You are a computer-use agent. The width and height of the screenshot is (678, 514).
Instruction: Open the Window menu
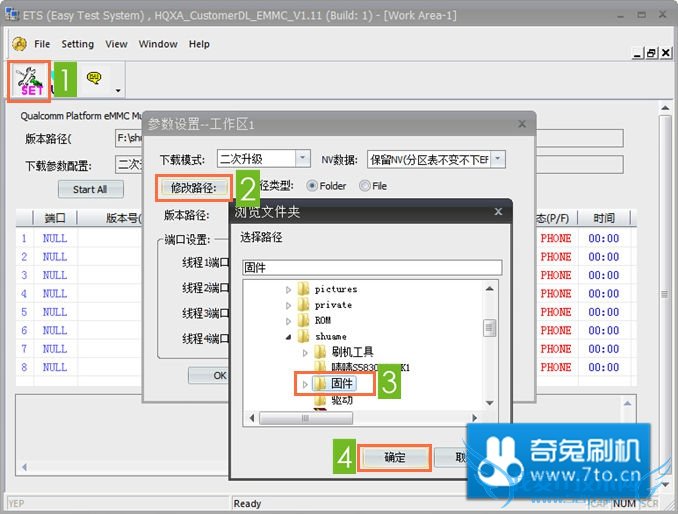[158, 44]
